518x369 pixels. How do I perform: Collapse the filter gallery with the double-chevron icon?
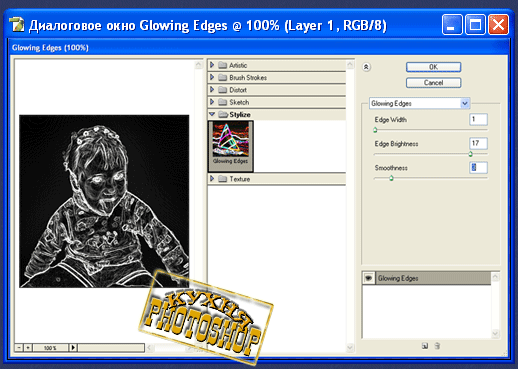tap(366, 67)
